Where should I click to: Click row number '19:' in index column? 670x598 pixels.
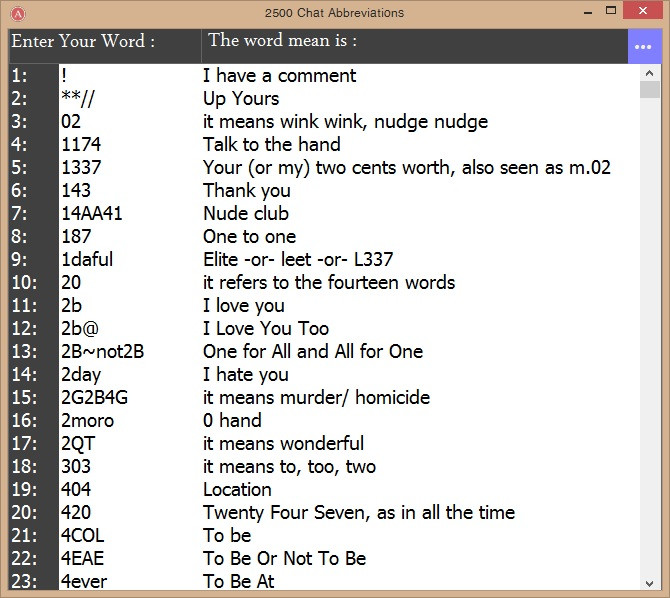pos(24,489)
